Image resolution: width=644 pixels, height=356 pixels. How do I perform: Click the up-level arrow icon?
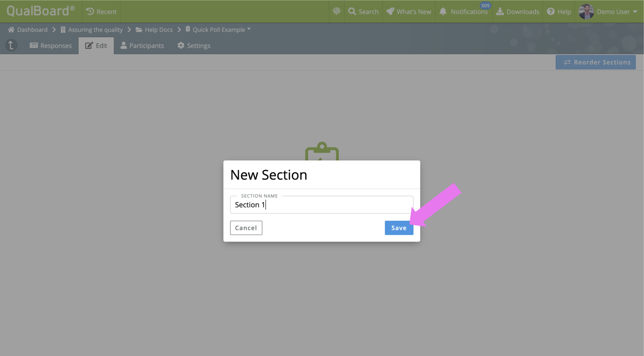point(11,45)
